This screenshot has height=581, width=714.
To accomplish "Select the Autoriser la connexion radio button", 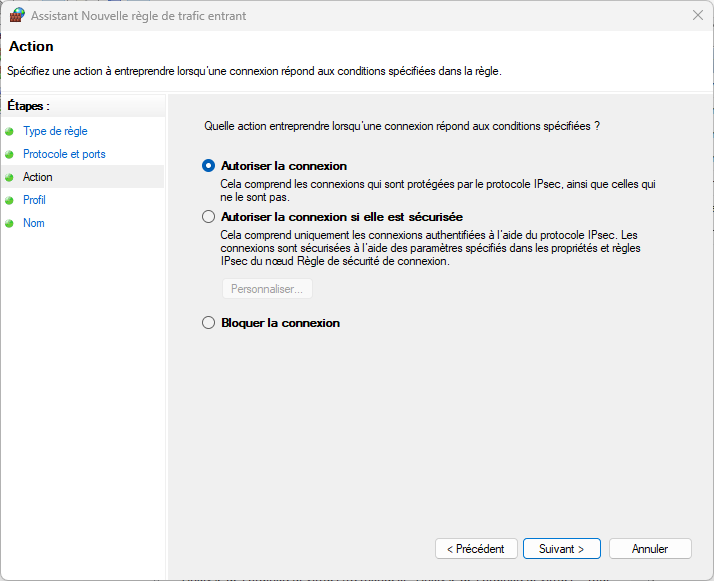I will pos(208,166).
